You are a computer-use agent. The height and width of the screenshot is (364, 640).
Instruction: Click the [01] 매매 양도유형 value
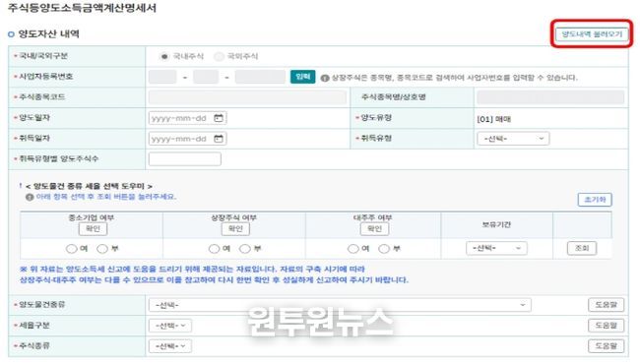click(x=494, y=119)
